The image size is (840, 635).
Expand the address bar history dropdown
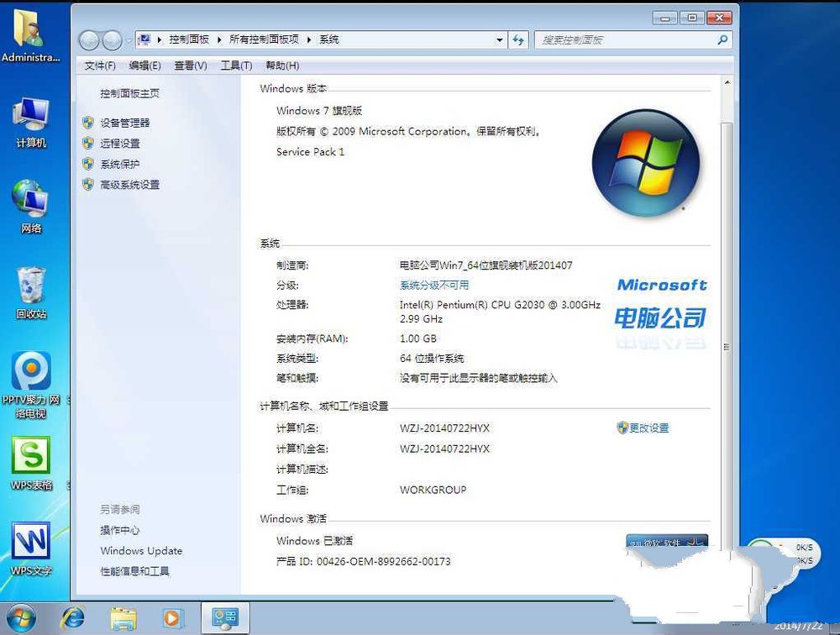tap(499, 39)
